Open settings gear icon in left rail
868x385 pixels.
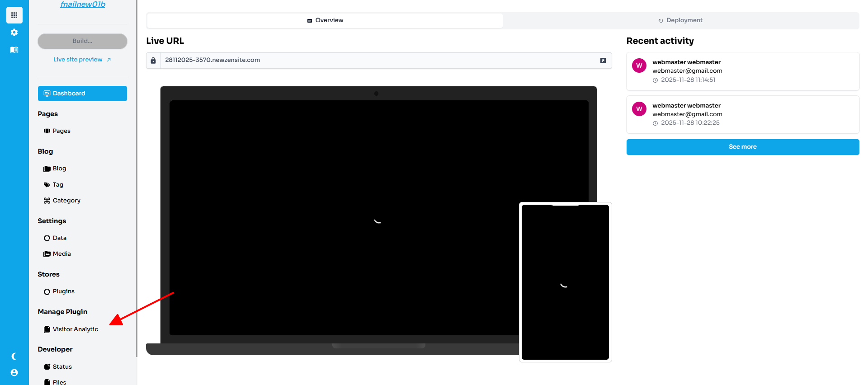14,33
